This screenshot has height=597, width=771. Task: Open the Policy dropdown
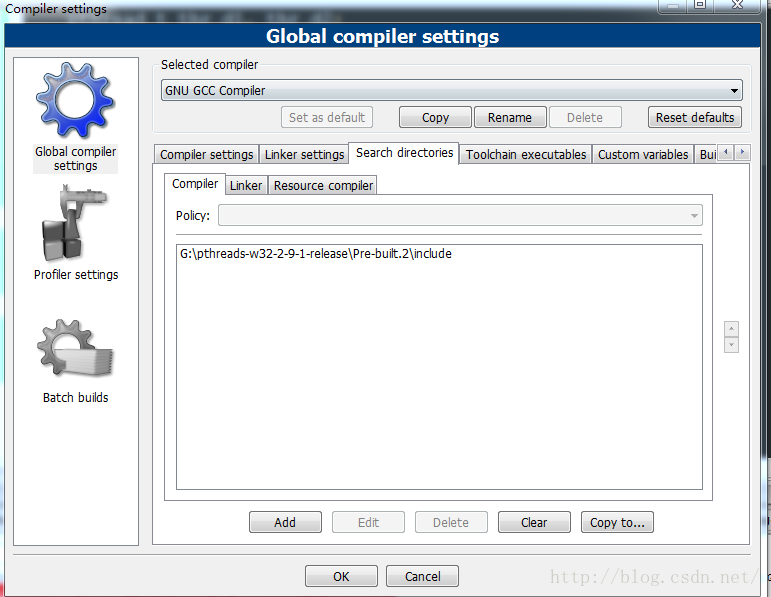coord(460,215)
